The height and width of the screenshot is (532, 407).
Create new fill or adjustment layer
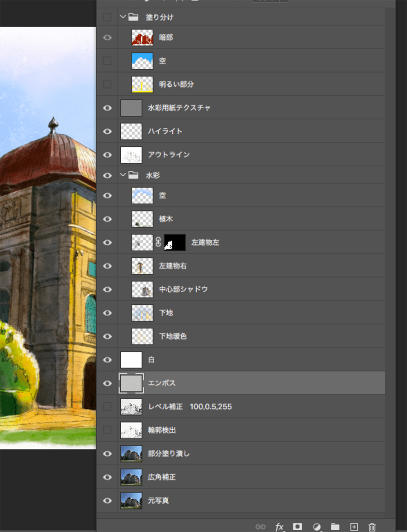[x=317, y=527]
